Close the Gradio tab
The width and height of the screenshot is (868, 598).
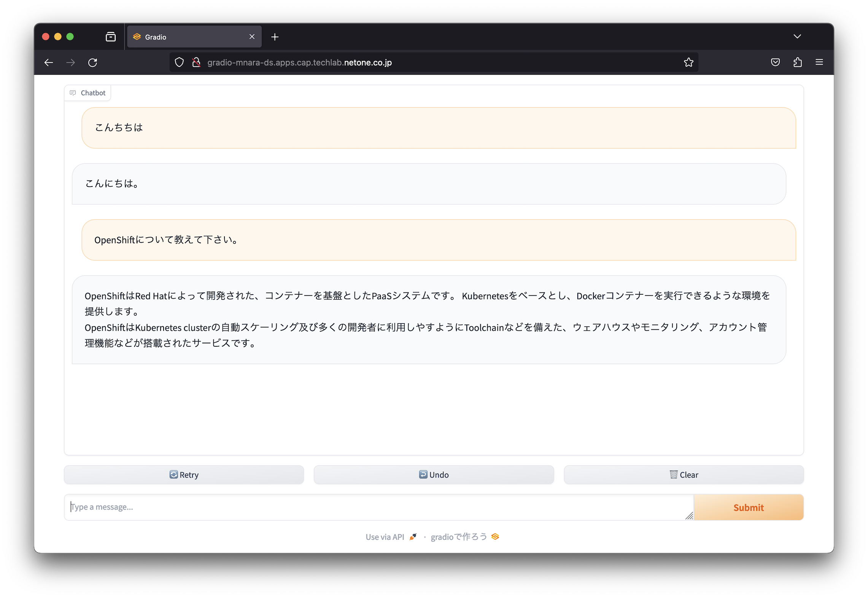point(252,37)
